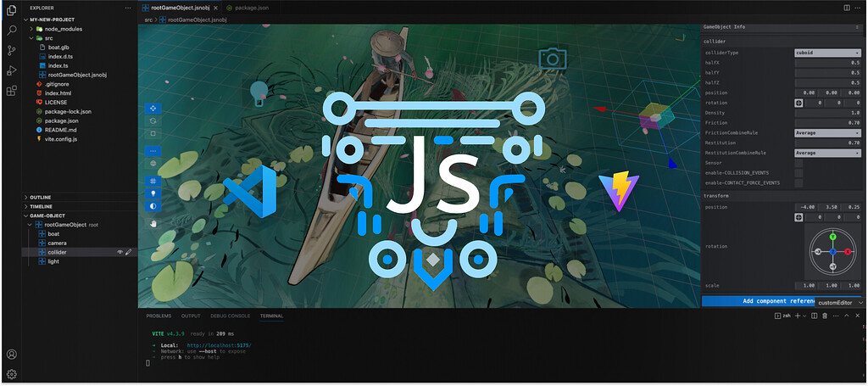This screenshot has height=386, width=868.
Task: Select the TERMINAL panel tab
Action: pyautogui.click(x=272, y=316)
